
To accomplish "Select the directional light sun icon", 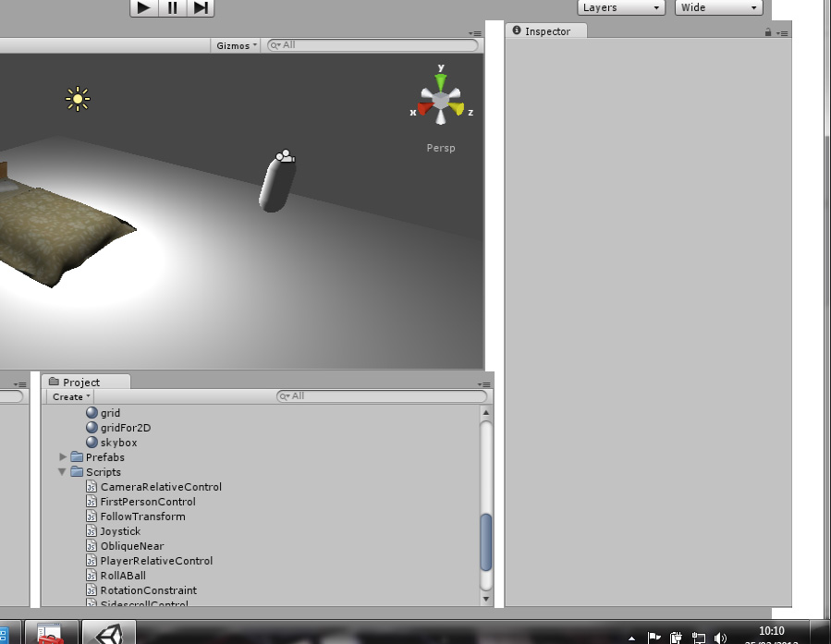I will 78,99.
